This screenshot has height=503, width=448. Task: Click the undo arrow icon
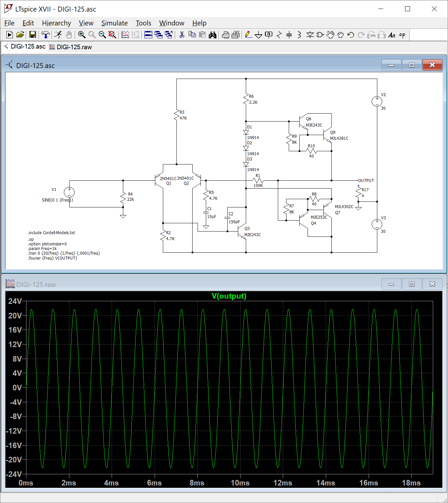point(351,35)
